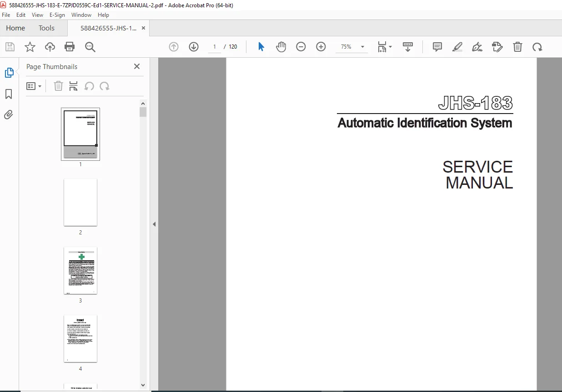Open the Bookmarks sidebar panel
Viewport: 562px width, 392px height.
click(9, 94)
